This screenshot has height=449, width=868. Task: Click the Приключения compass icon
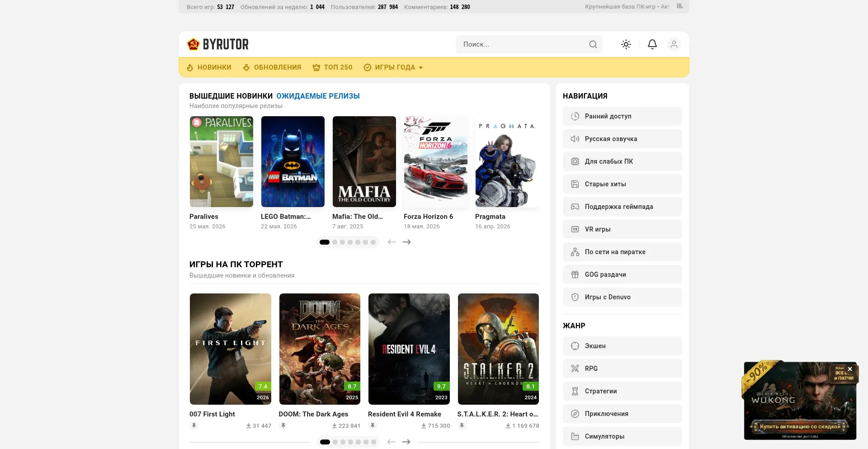coord(575,414)
